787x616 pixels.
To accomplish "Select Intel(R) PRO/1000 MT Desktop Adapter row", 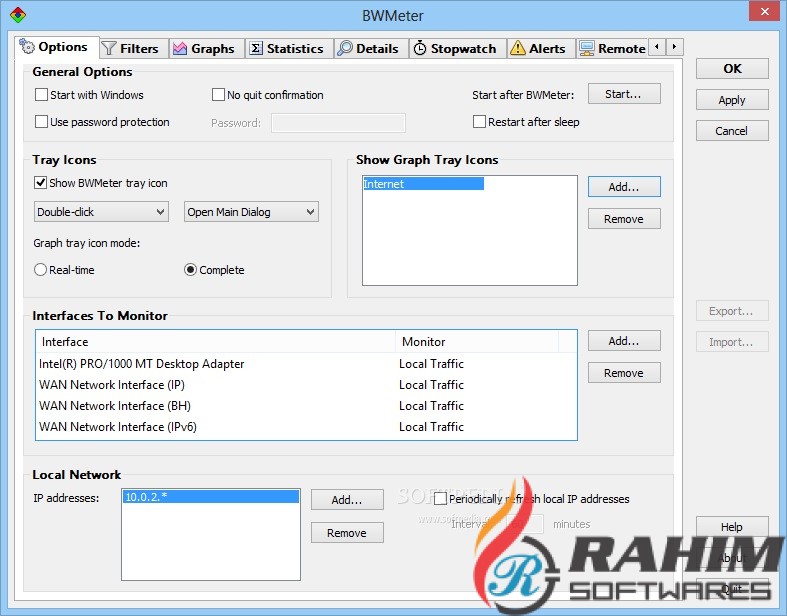I will pos(306,364).
